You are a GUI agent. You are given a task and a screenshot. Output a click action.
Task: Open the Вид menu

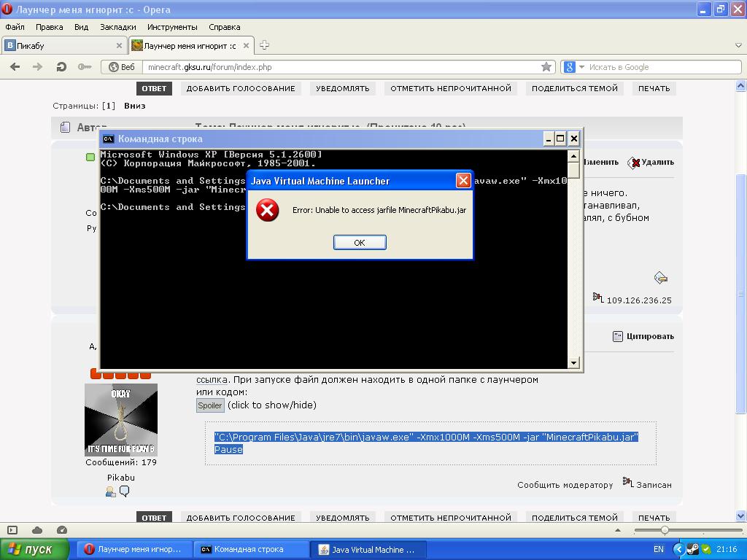click(82, 27)
